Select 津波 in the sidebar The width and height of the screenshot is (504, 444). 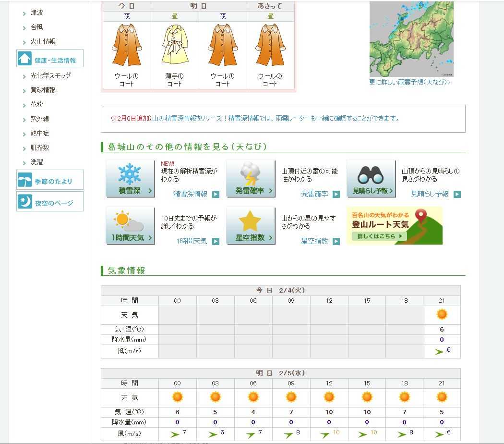coord(37,13)
